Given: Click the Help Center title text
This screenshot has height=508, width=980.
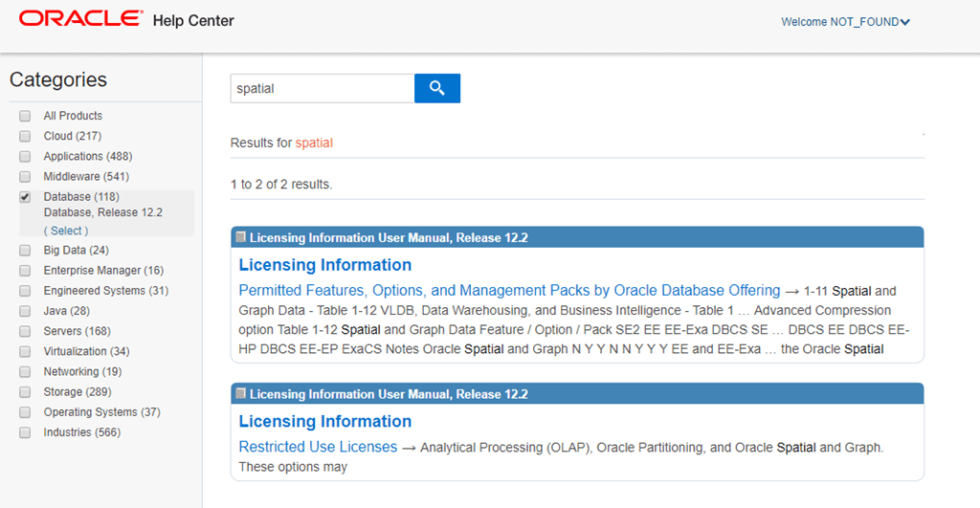Looking at the screenshot, I should point(193,21).
